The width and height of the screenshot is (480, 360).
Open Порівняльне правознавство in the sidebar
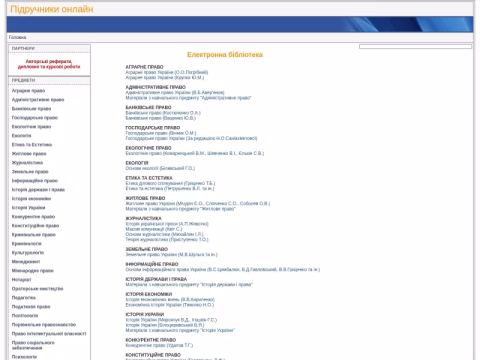click(44, 325)
